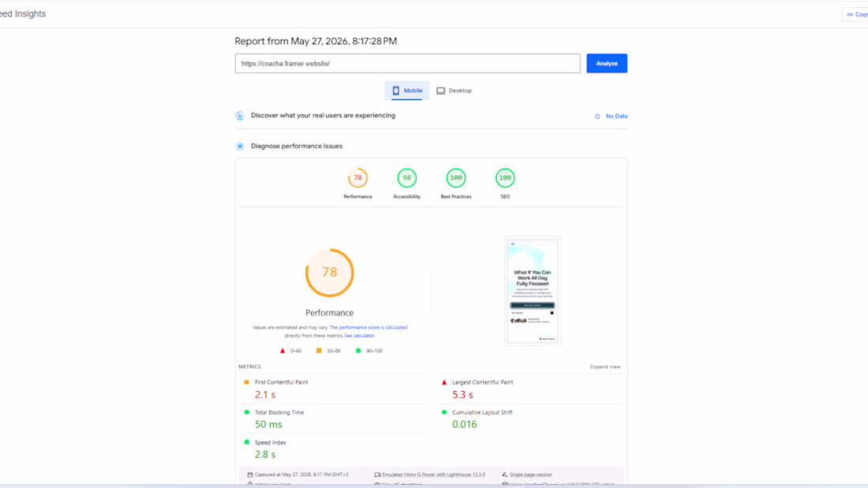The width and height of the screenshot is (868, 488).
Task: Open the performance score is calculated link
Action: click(x=373, y=327)
